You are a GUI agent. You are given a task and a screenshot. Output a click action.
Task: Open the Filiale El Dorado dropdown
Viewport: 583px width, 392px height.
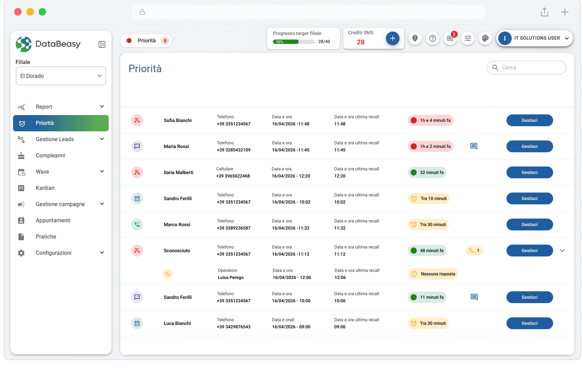click(61, 76)
